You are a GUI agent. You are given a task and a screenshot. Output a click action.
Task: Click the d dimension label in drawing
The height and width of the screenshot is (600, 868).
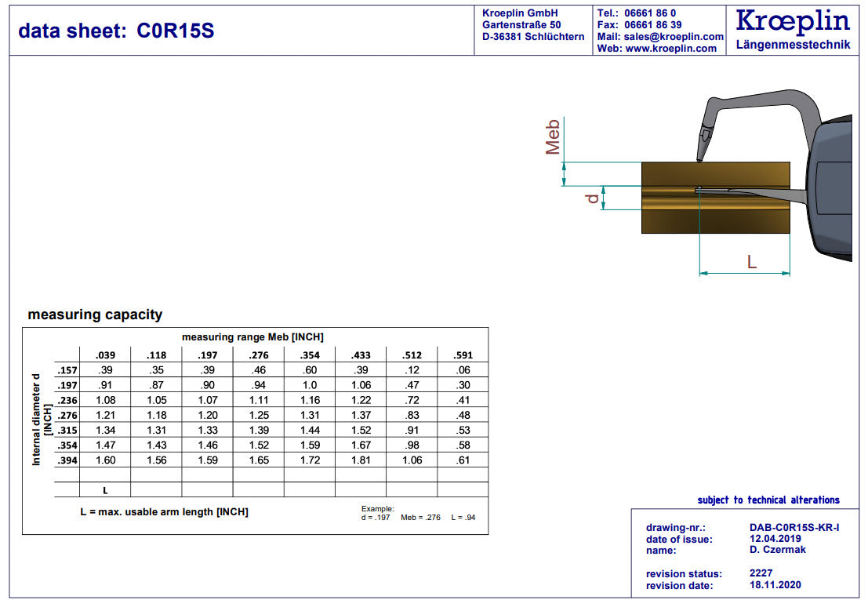point(594,198)
